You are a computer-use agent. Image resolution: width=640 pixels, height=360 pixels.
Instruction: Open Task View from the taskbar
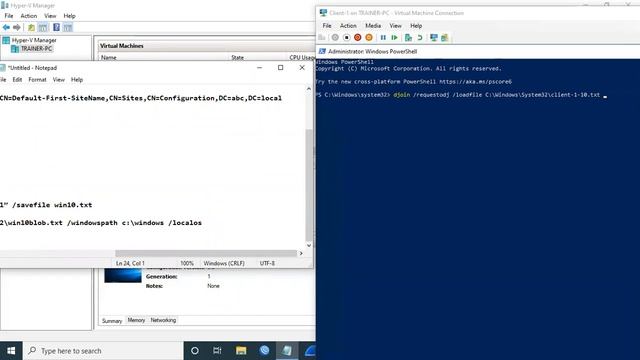tap(217, 351)
